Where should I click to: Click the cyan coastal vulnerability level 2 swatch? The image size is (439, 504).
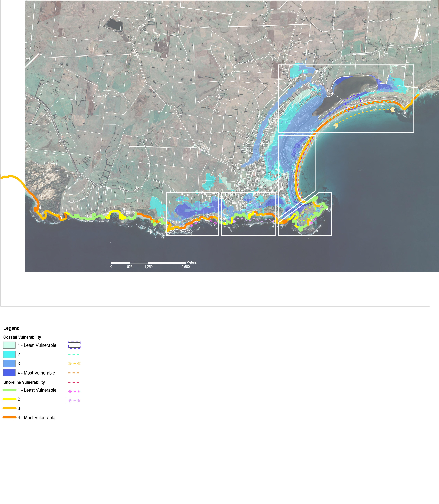click(x=9, y=354)
